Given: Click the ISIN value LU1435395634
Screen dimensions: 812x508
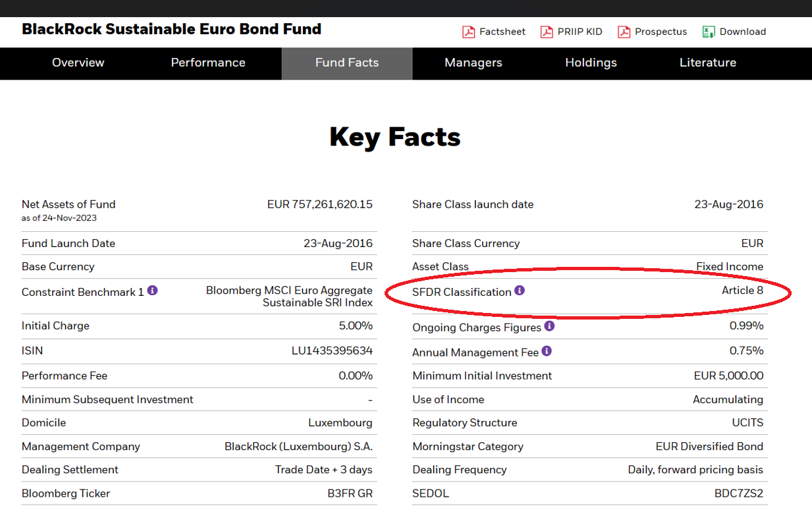Looking at the screenshot, I should tap(332, 351).
